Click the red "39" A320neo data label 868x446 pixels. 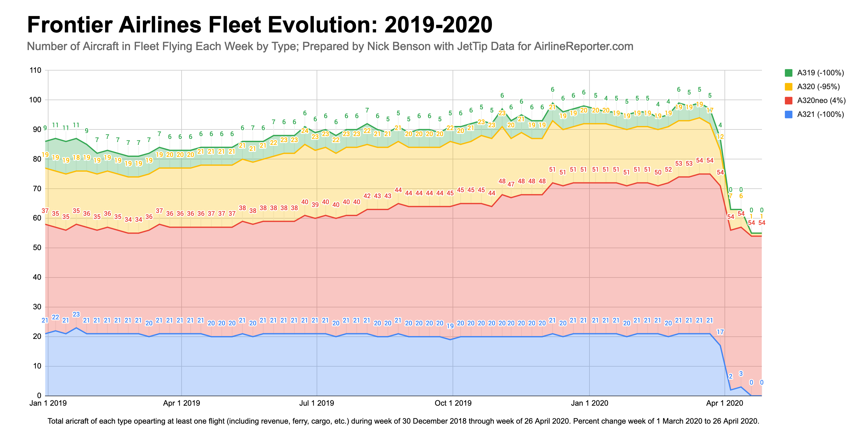[x=315, y=205]
